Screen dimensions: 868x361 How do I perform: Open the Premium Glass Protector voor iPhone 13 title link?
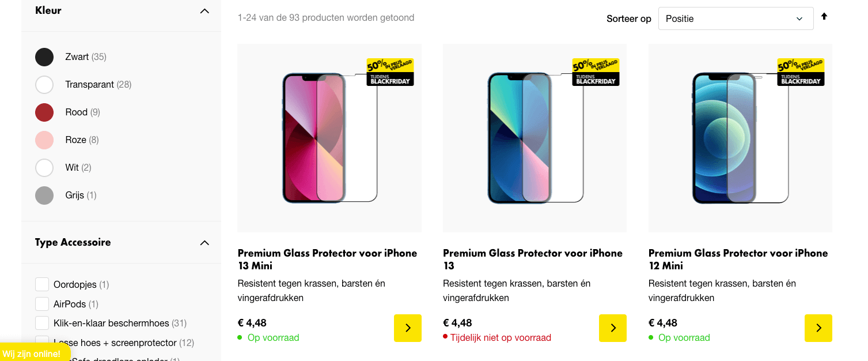coord(532,259)
